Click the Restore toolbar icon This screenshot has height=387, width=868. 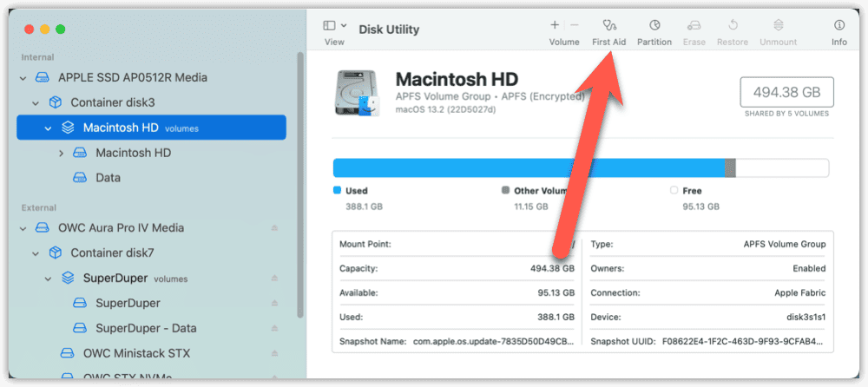coord(732,27)
